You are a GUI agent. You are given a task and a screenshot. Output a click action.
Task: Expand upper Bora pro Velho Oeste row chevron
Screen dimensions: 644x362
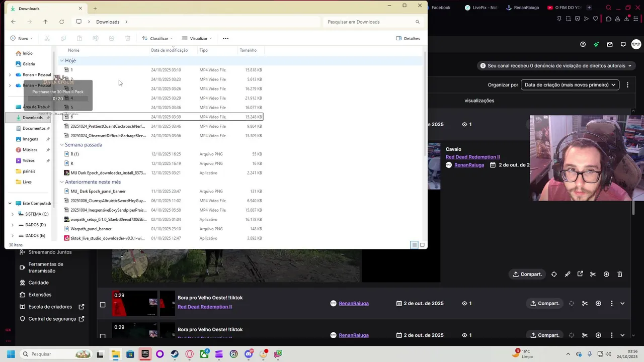622,303
